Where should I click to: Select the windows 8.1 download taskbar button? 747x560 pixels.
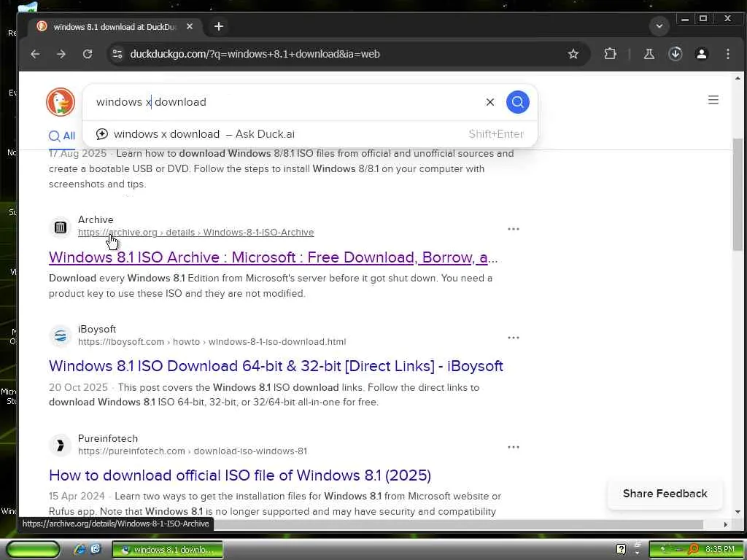tap(167, 550)
